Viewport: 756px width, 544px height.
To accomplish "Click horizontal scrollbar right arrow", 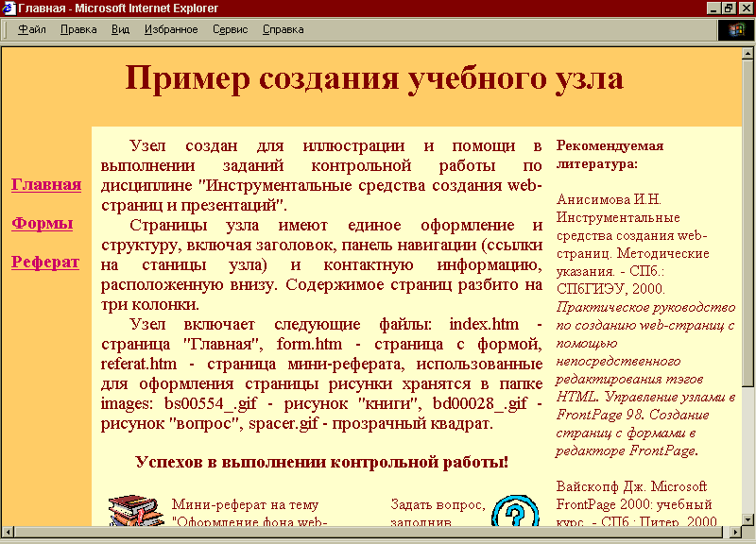I will 735,532.
